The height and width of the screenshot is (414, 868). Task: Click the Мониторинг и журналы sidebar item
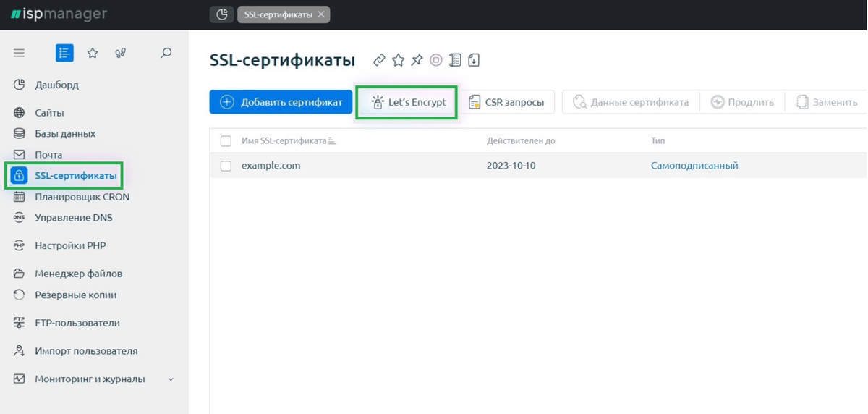[90, 379]
